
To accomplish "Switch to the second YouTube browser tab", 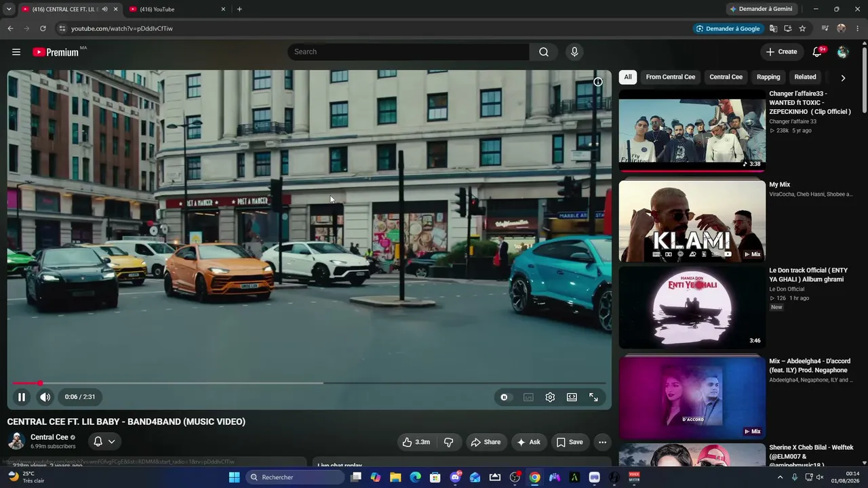I will [178, 9].
